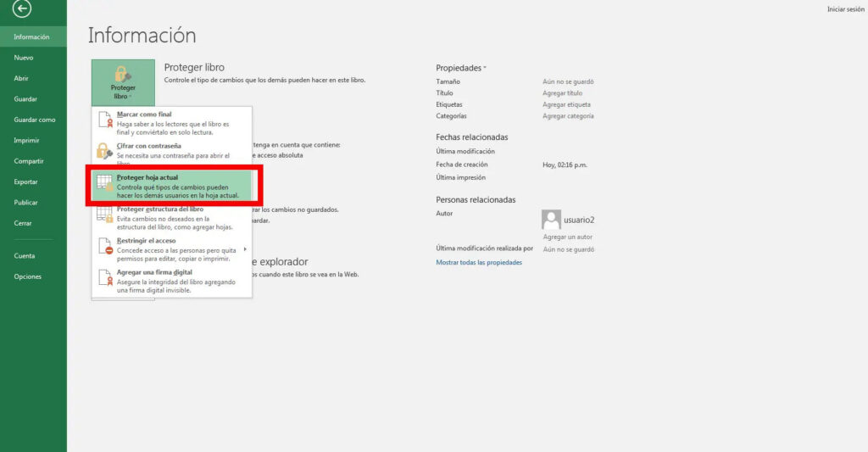Screen dimensions: 868x452
Task: Open the Guardar como sidebar item
Action: point(35,120)
